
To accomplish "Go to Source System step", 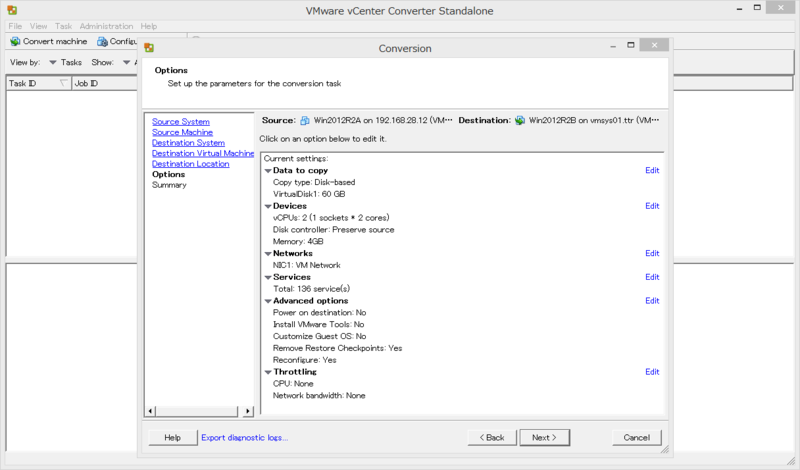I will 181,121.
